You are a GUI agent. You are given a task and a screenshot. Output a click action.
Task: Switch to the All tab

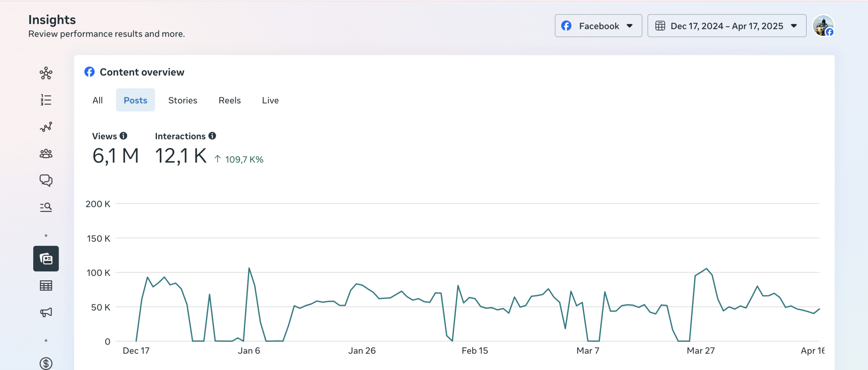(x=98, y=100)
